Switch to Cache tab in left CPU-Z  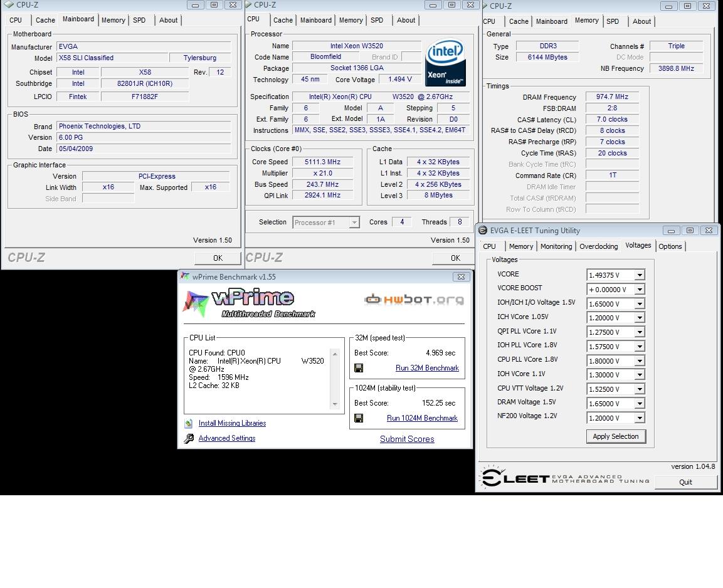tap(45, 20)
